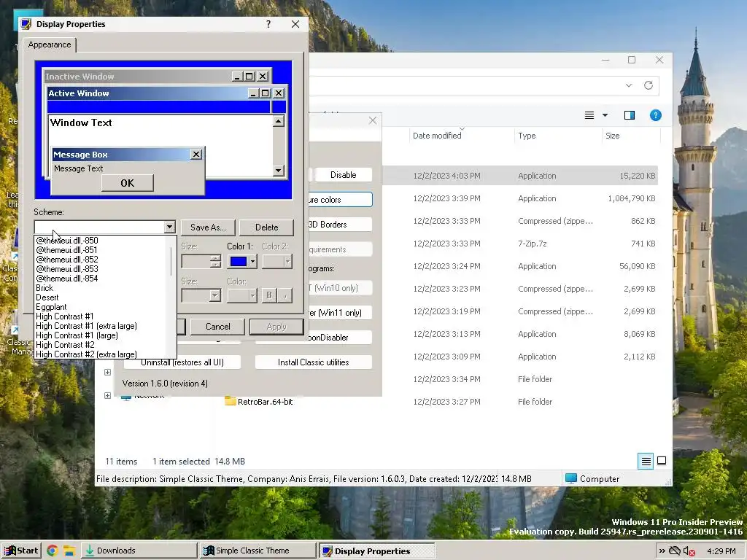Click the Delete scheme button

coord(267,227)
